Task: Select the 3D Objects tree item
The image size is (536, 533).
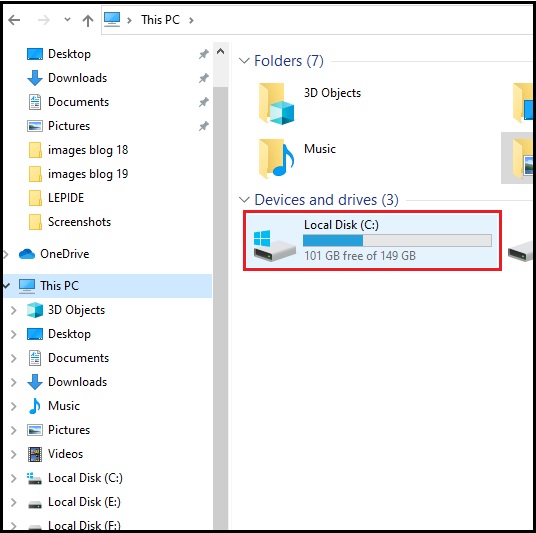Action: [x=66, y=310]
